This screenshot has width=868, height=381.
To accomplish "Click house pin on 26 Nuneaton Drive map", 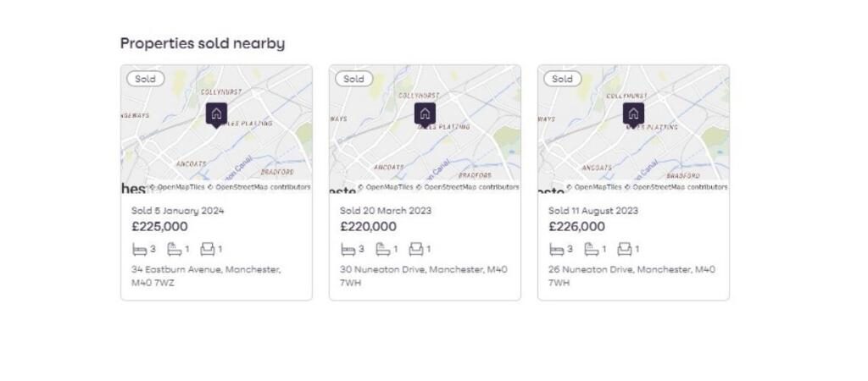I will point(633,113).
